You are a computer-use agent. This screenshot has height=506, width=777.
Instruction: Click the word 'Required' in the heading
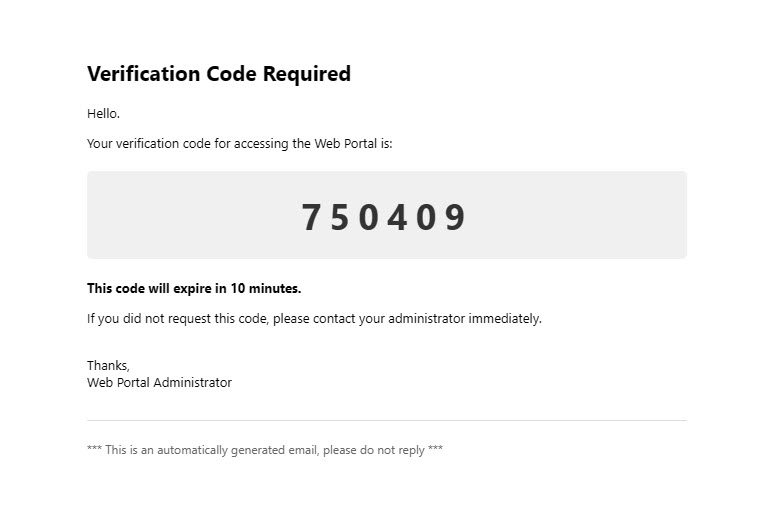pos(307,74)
